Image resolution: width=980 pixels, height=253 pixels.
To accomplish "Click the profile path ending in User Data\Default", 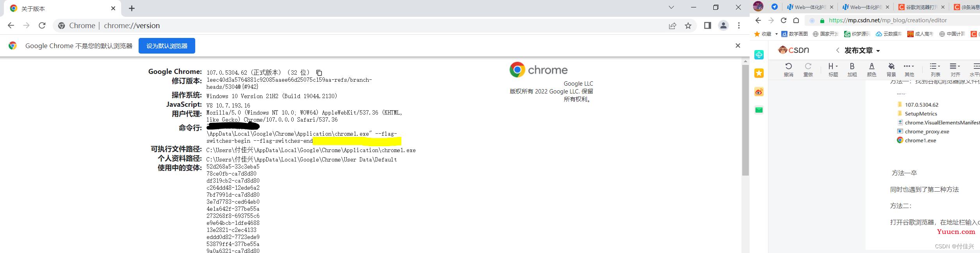I will [301, 160].
